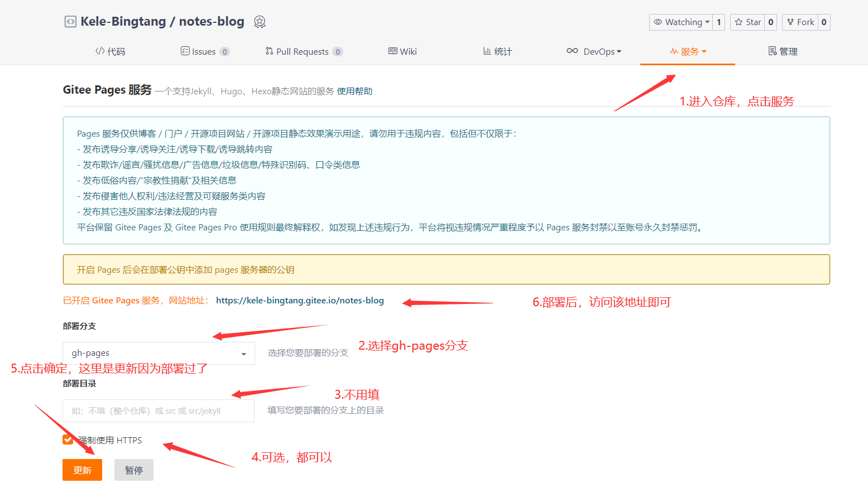Viewport: 868px width, 488px height.
Task: Click the yellow 开启 Pages 后会在部署公钥 notice
Action: (x=447, y=269)
